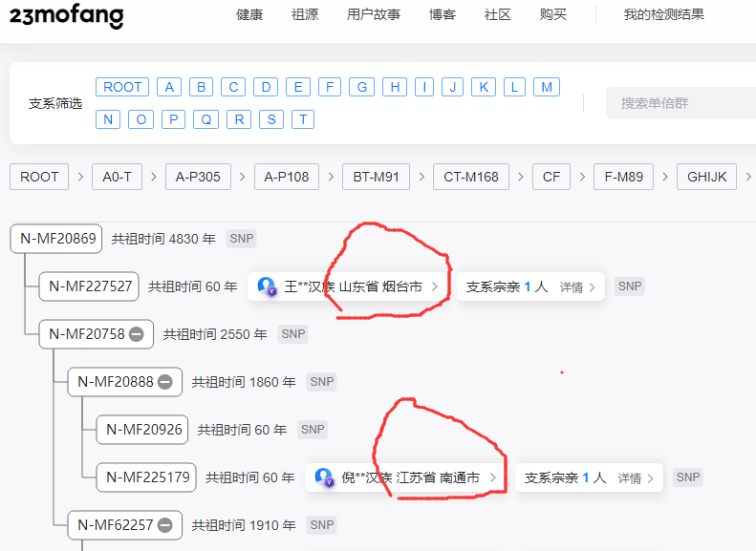Click SNP tag beside N-MF20758
The height and width of the screenshot is (551, 756).
292,334
